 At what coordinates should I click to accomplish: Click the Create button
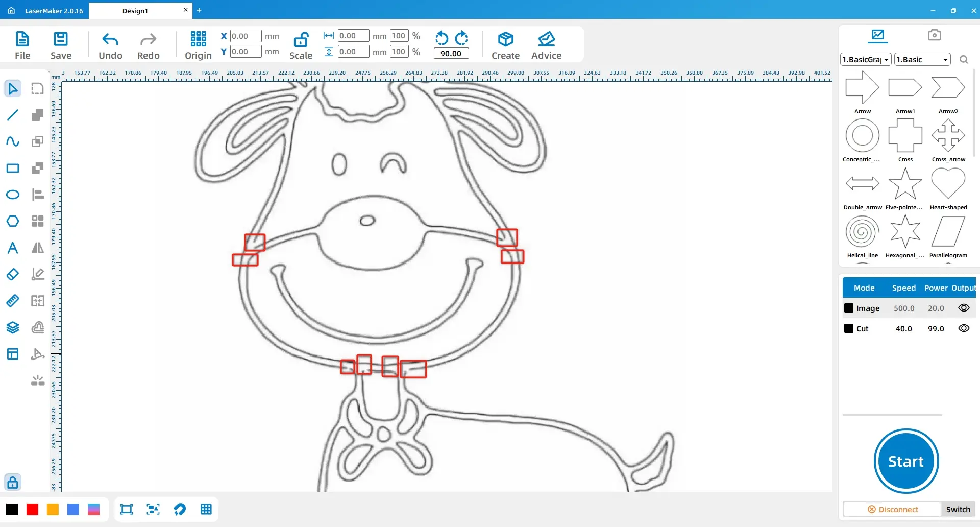coord(505,45)
